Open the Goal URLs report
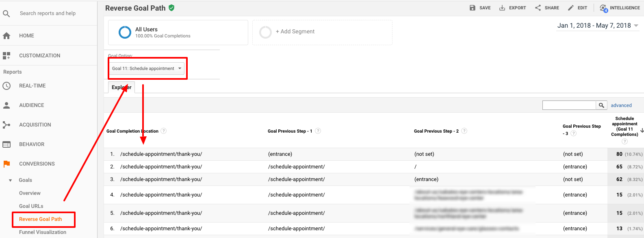This screenshot has width=644, height=238. point(31,206)
